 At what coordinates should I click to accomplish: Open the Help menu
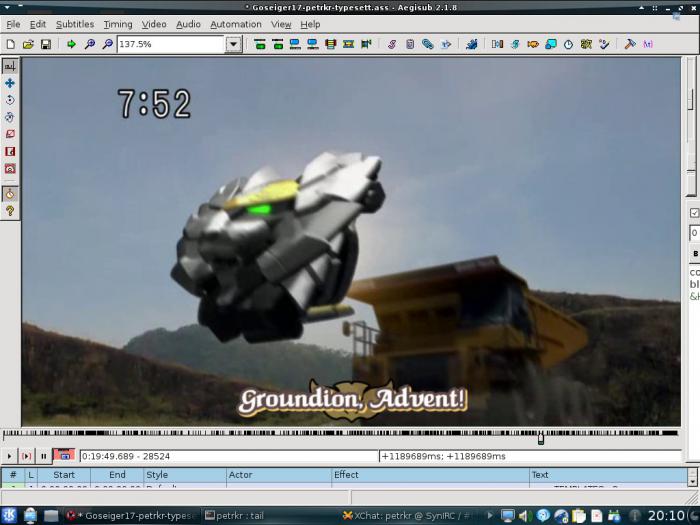(x=310, y=25)
